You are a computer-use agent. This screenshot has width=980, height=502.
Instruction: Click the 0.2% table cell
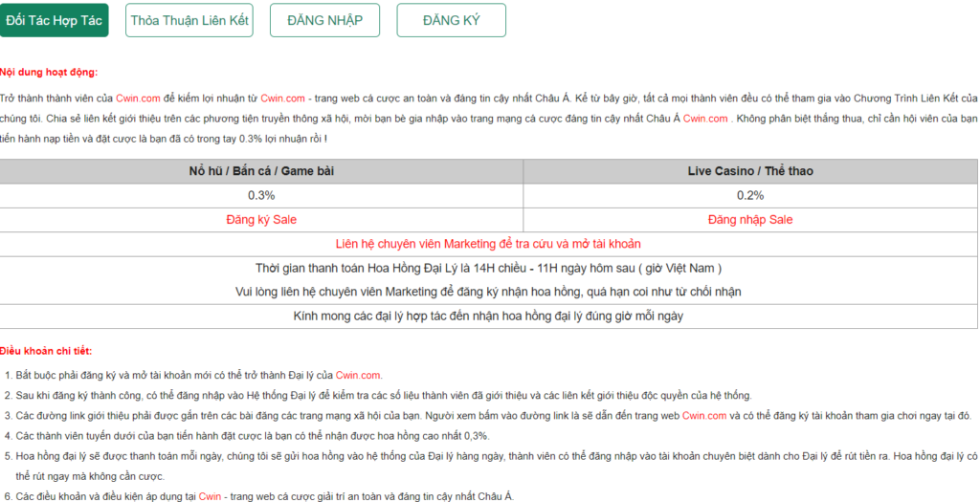click(x=750, y=195)
